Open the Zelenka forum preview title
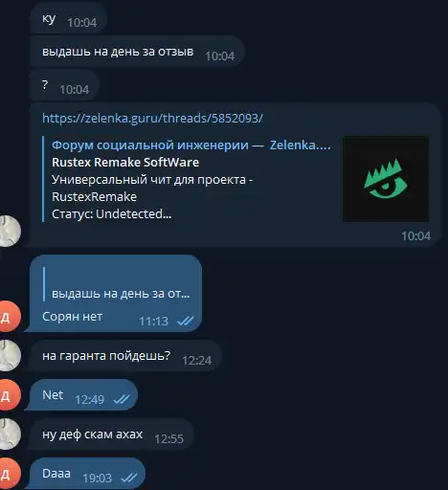 (191, 145)
